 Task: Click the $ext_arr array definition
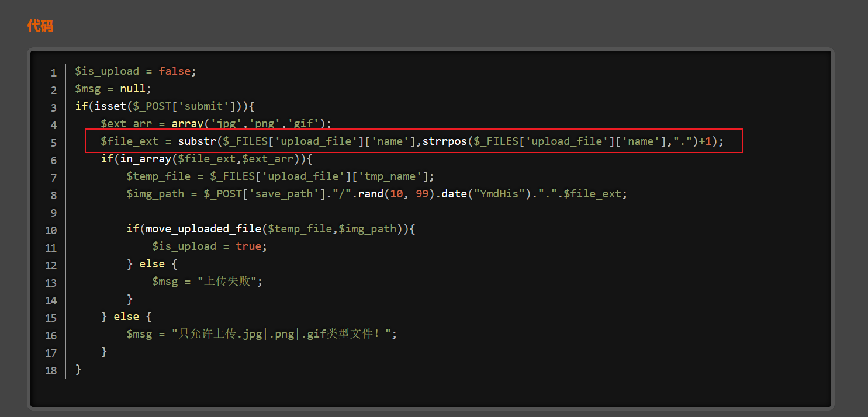click(216, 124)
